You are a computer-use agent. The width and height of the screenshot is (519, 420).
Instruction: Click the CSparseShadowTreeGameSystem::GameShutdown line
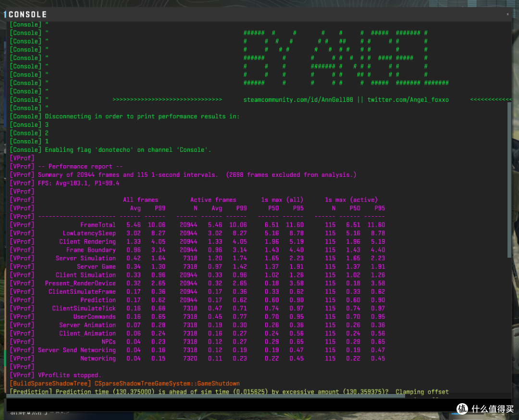click(125, 383)
